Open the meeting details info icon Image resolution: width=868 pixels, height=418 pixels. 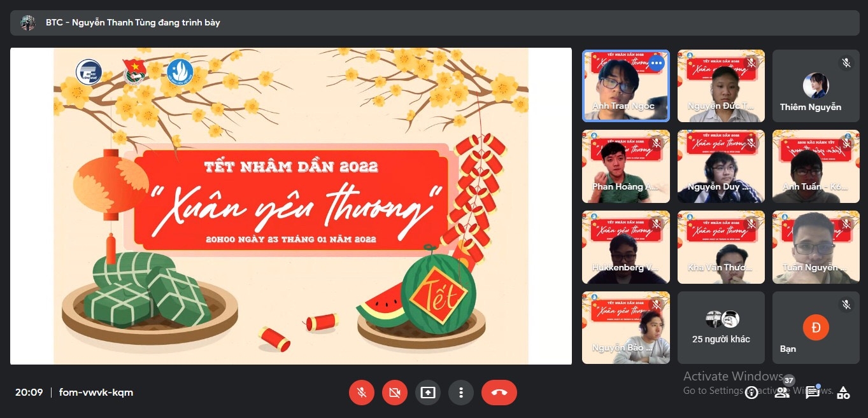751,393
